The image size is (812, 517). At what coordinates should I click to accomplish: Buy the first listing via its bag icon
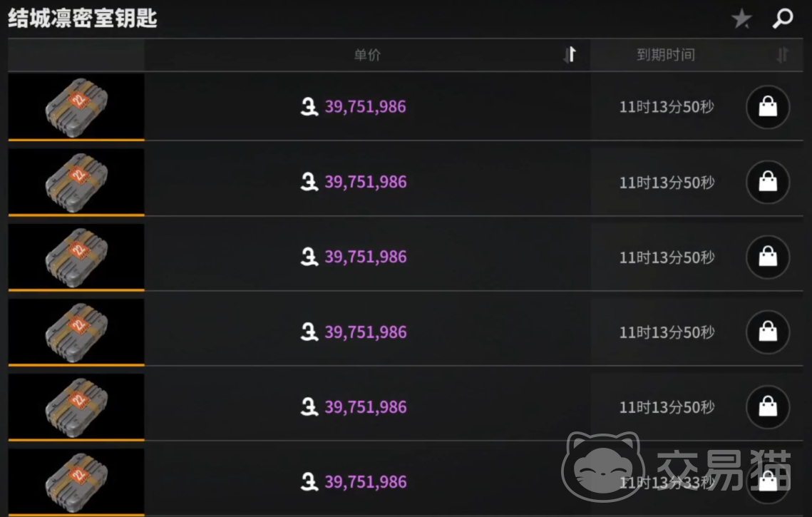pyautogui.click(x=768, y=107)
